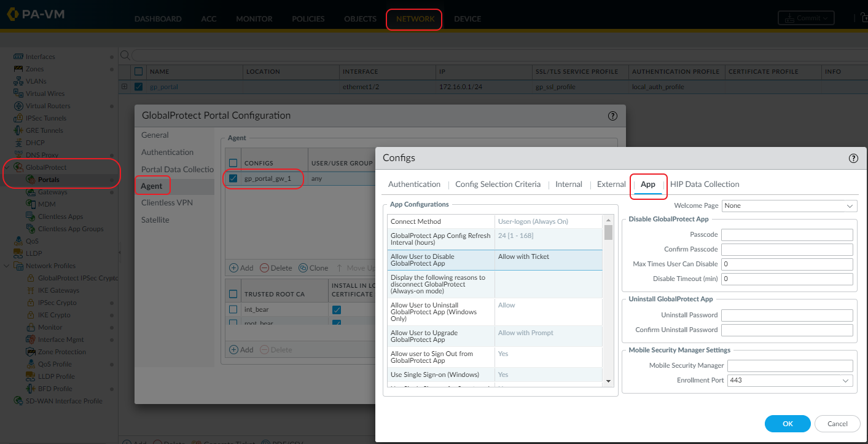The width and height of the screenshot is (868, 444).
Task: Click the Zones icon in the sidebar
Action: 18,69
